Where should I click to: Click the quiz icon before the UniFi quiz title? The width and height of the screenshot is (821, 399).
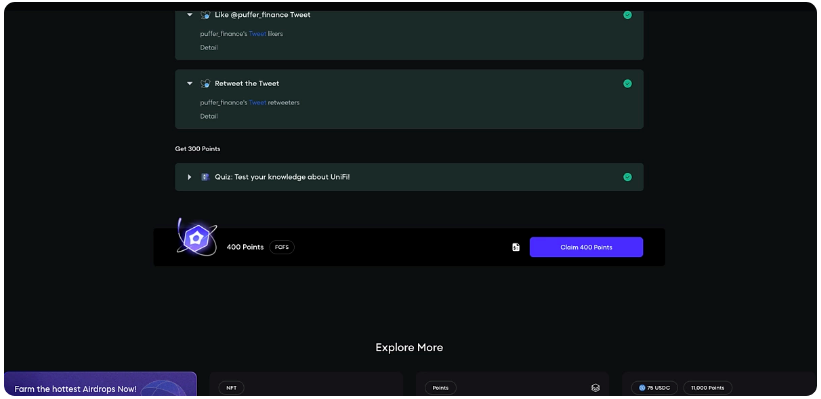pos(205,177)
